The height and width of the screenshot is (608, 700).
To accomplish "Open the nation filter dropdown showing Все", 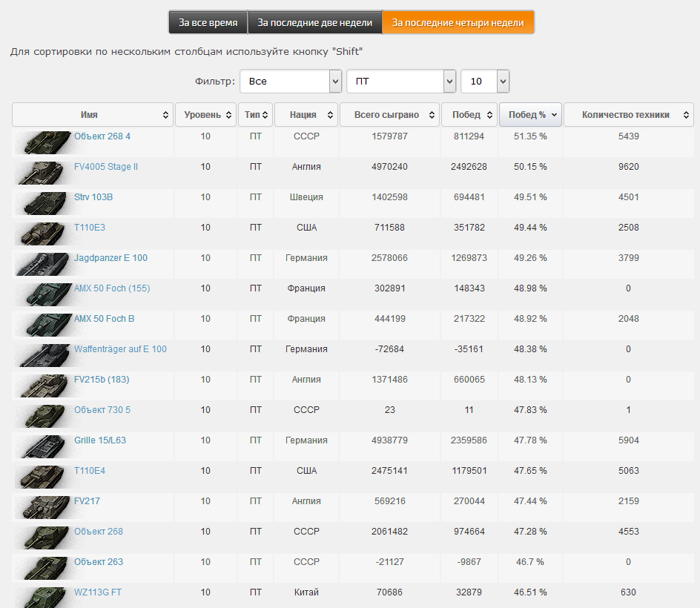I will tap(291, 81).
